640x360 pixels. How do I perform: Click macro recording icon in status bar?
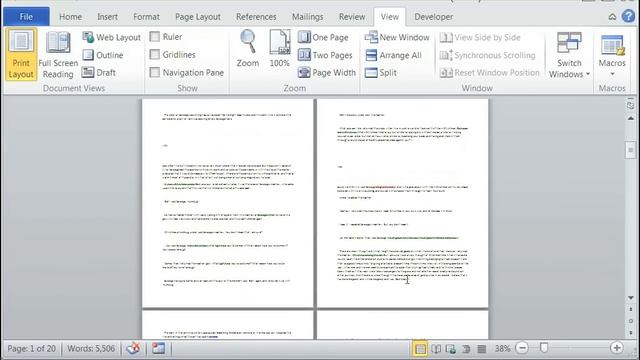(158, 348)
